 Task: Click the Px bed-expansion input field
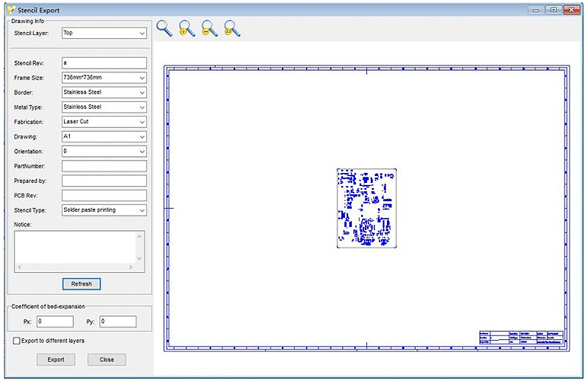click(x=54, y=322)
